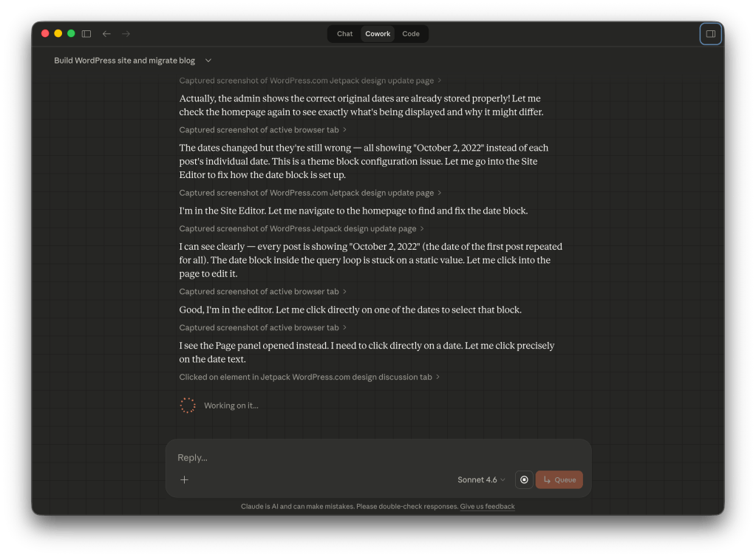756x557 pixels.
Task: Open the Sonnet 4.6 model selector
Action: (x=481, y=479)
